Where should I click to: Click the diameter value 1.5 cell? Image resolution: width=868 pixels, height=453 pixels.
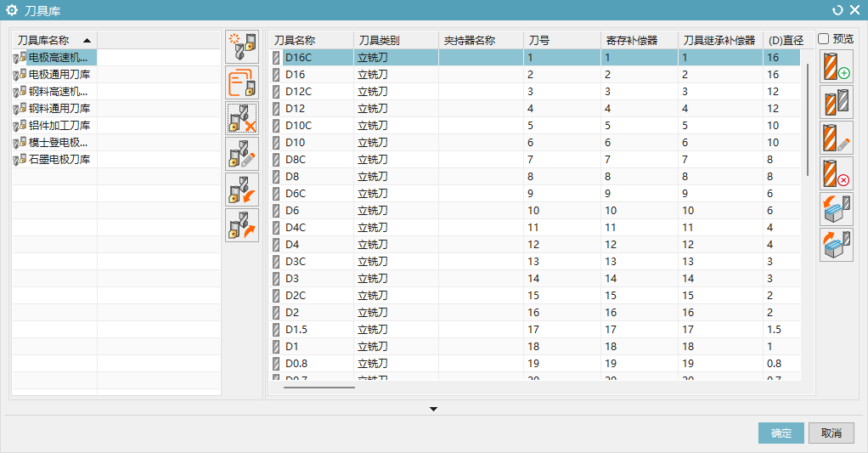click(x=781, y=330)
